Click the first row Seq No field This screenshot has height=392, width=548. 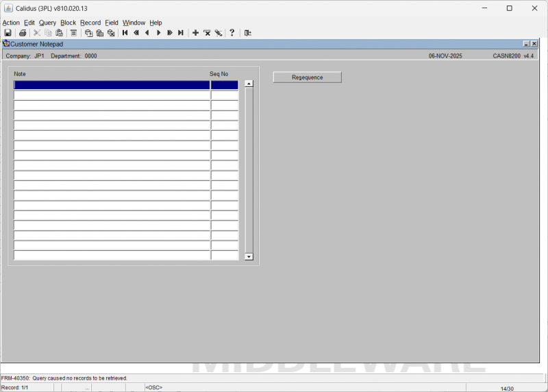pos(224,86)
